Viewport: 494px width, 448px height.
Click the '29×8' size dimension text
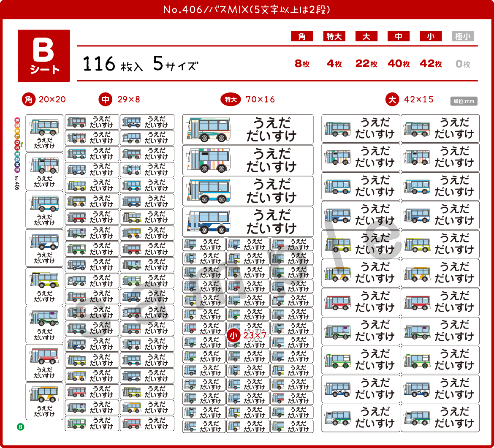(128, 100)
